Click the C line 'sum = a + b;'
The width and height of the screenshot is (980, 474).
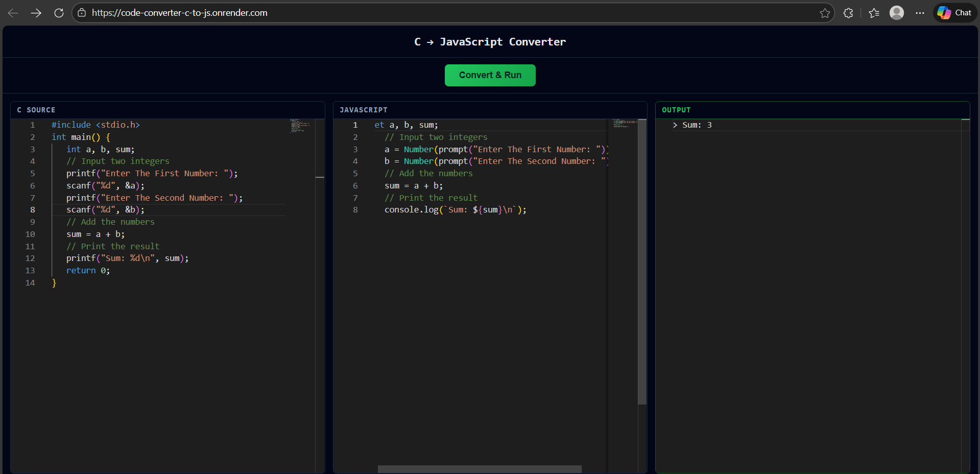[95, 234]
